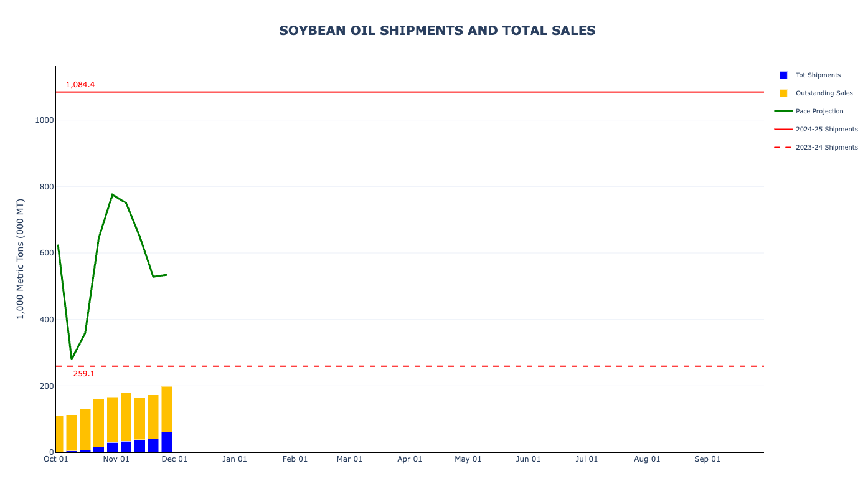Click the solid red 2024-25 legend line
Screen dimensions: 868x486
click(x=783, y=129)
